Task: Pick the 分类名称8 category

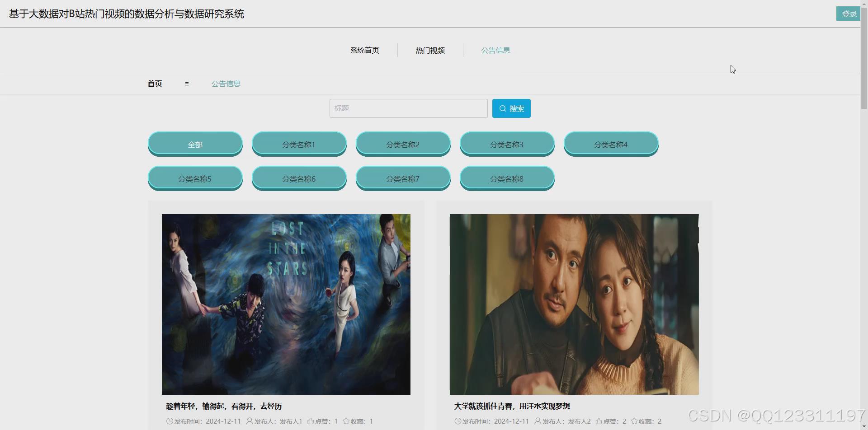Action: click(x=507, y=178)
